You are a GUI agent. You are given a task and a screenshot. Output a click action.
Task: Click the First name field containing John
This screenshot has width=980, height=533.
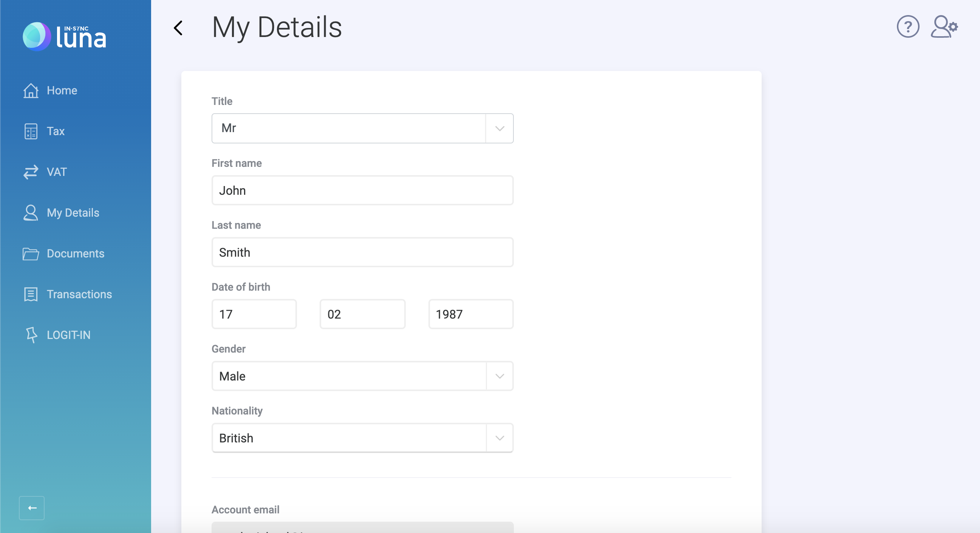click(362, 191)
